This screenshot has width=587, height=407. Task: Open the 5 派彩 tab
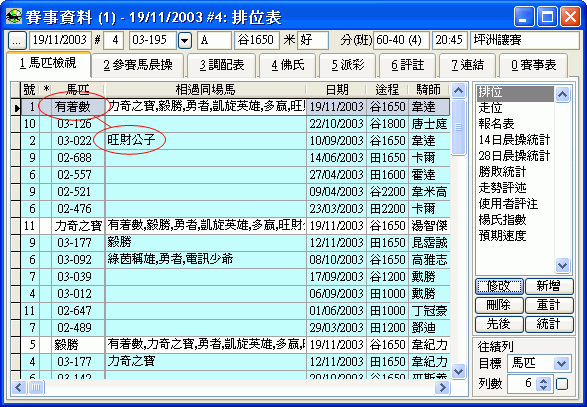348,65
